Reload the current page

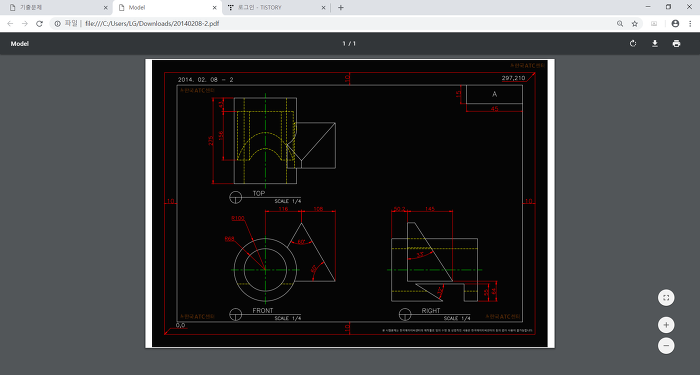39,24
